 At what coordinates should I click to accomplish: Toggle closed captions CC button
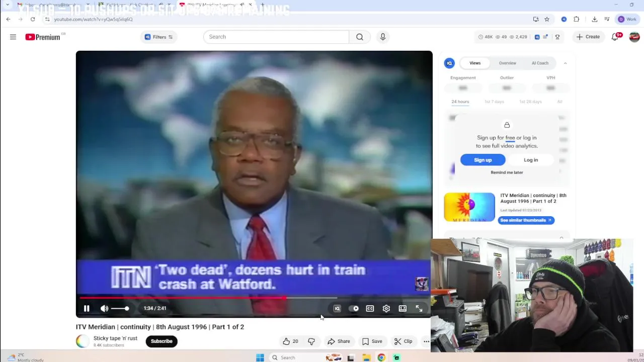coord(370,309)
